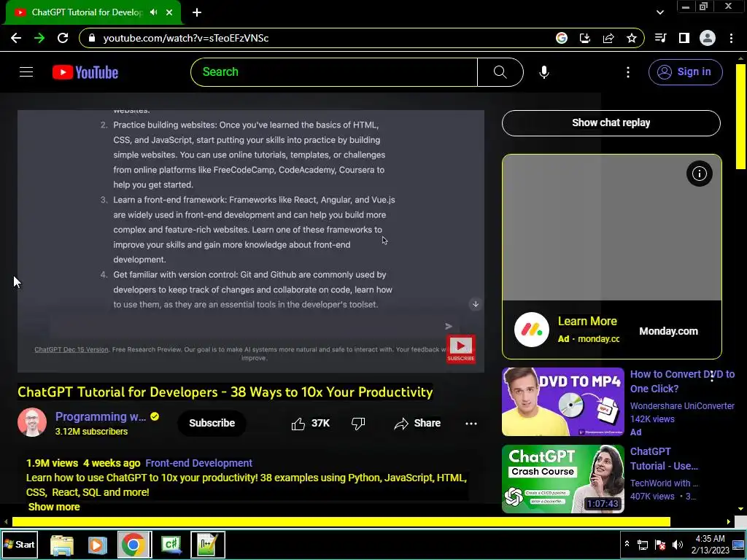747x560 pixels.
Task: Click Wondershare UniConverter channel name
Action: click(x=682, y=406)
